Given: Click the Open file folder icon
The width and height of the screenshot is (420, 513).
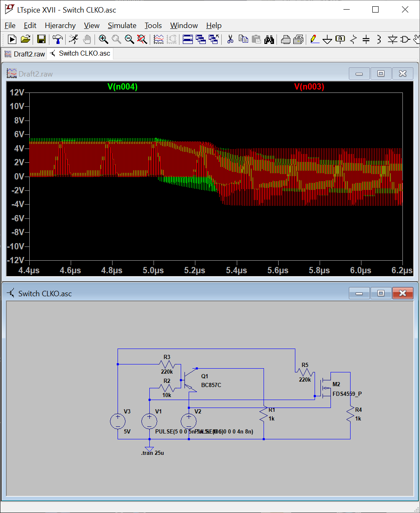Looking at the screenshot, I should tap(26, 39).
